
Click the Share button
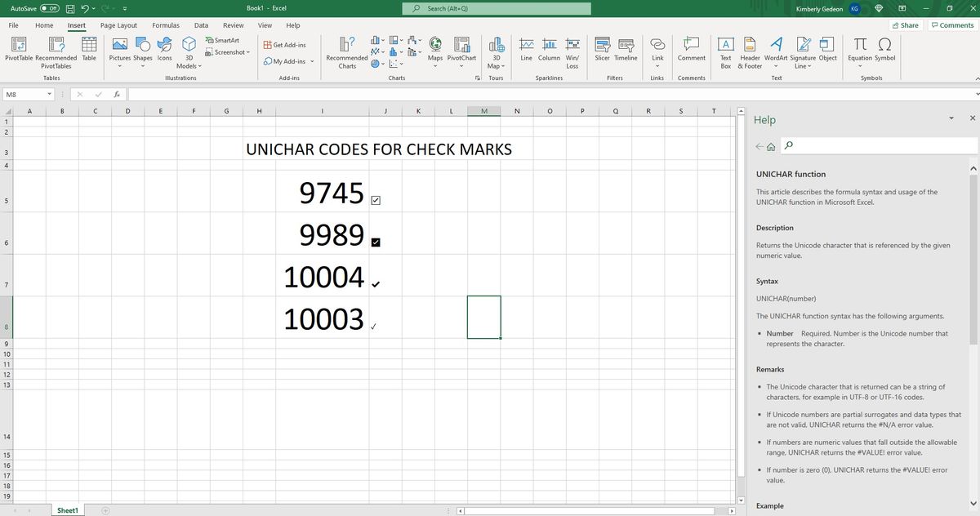pos(905,25)
